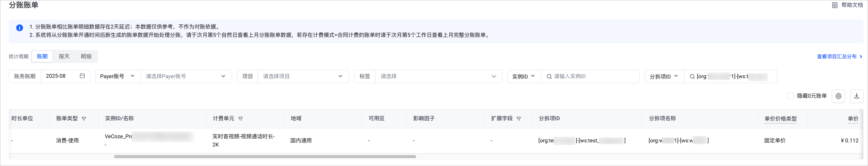This screenshot has width=868, height=166.
Task: Open the Payer账号 type dropdown
Action: click(117, 76)
